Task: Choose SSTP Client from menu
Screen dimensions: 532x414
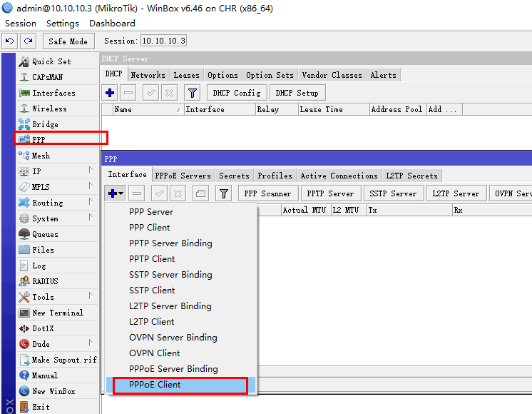Action: click(181, 291)
